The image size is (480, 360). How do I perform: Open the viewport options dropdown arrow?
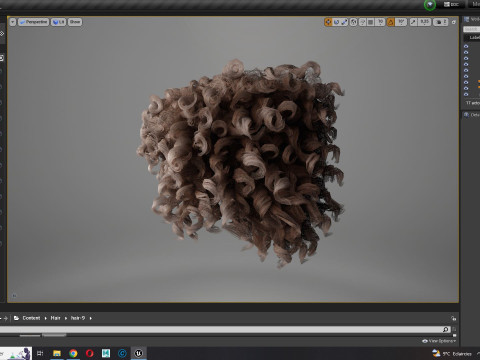[12, 22]
